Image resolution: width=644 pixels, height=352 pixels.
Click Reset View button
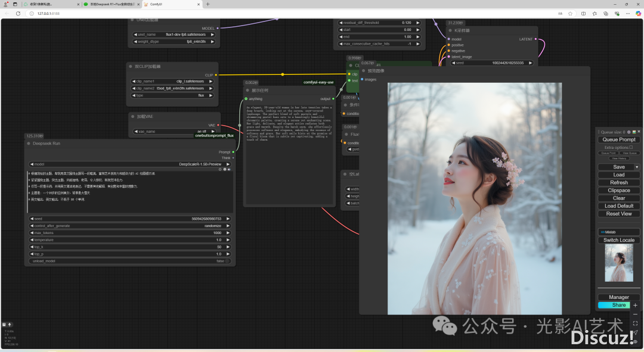[618, 214]
